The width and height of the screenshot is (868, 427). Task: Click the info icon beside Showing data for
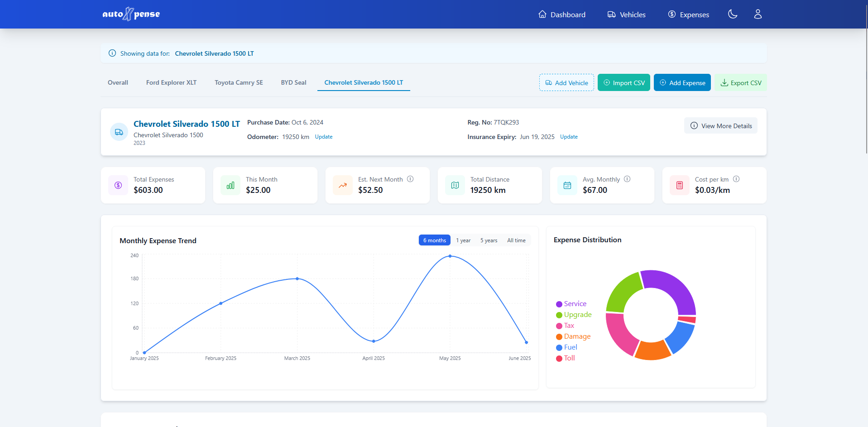112,53
